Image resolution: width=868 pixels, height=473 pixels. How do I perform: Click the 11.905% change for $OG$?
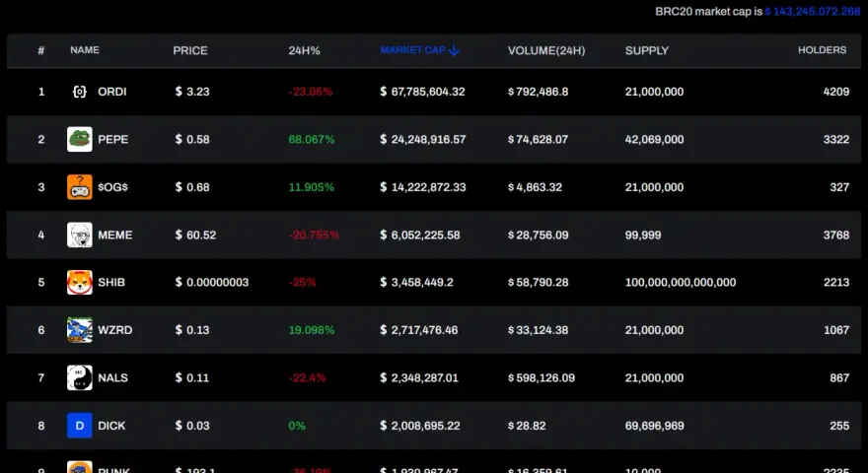click(312, 187)
